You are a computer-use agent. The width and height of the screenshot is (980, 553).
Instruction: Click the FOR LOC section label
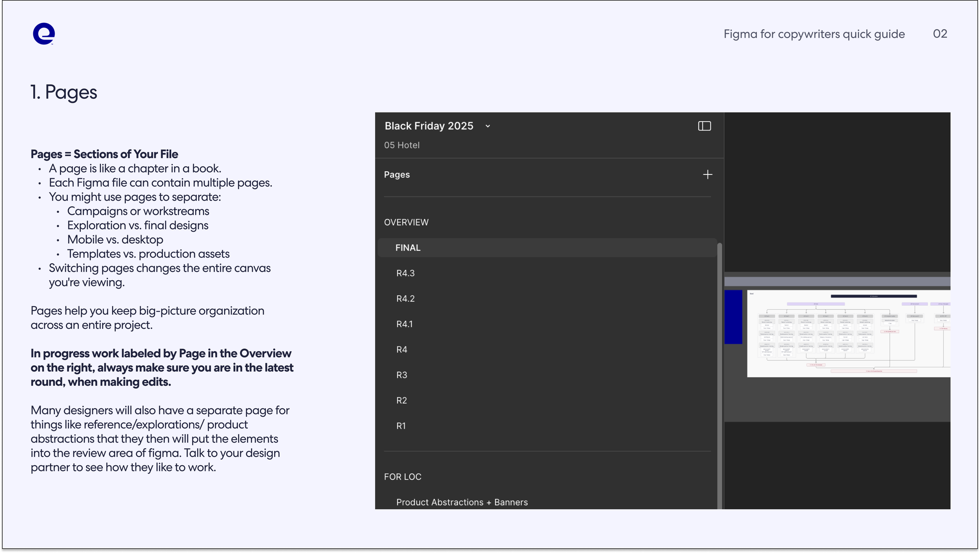tap(403, 477)
